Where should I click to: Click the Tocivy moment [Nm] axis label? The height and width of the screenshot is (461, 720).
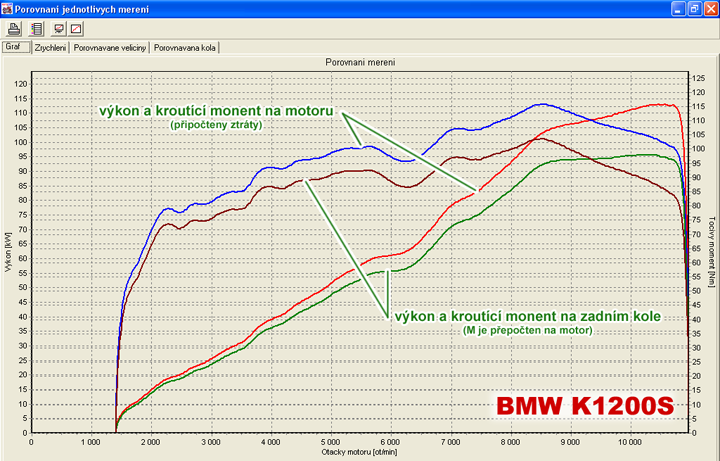(x=712, y=252)
